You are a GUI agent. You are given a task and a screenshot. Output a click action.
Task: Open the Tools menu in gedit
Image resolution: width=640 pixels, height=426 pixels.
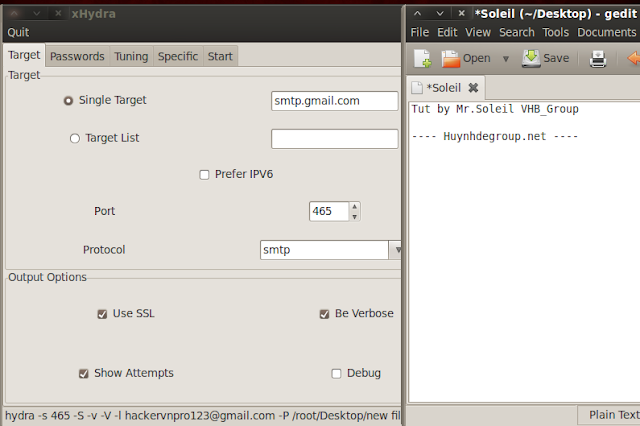click(556, 32)
